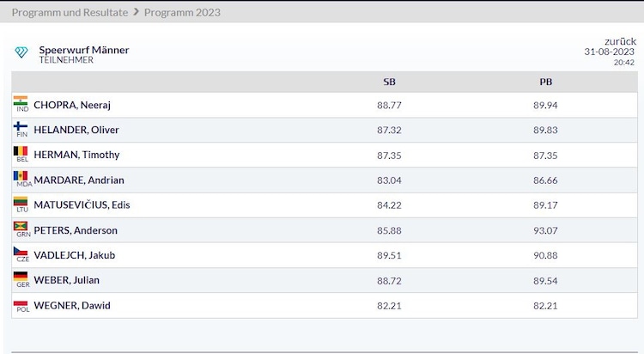
Task: Open the Programm und Resultate breadcrumb
Action: tap(70, 13)
